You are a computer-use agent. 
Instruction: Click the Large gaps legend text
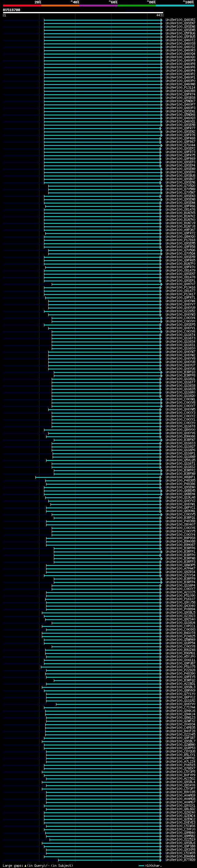click(38, 865)
